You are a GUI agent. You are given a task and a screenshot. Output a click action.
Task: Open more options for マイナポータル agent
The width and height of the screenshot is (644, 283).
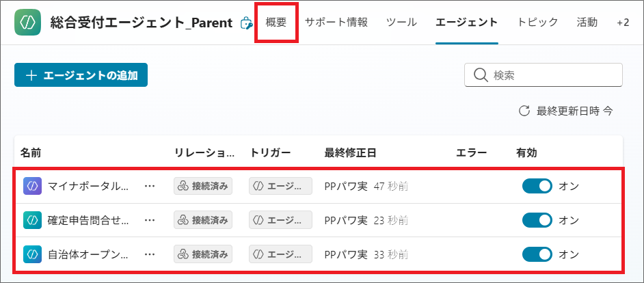click(x=150, y=186)
